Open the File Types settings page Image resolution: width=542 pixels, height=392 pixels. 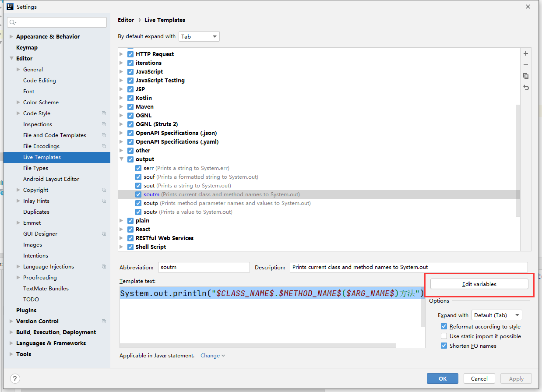(x=35, y=168)
